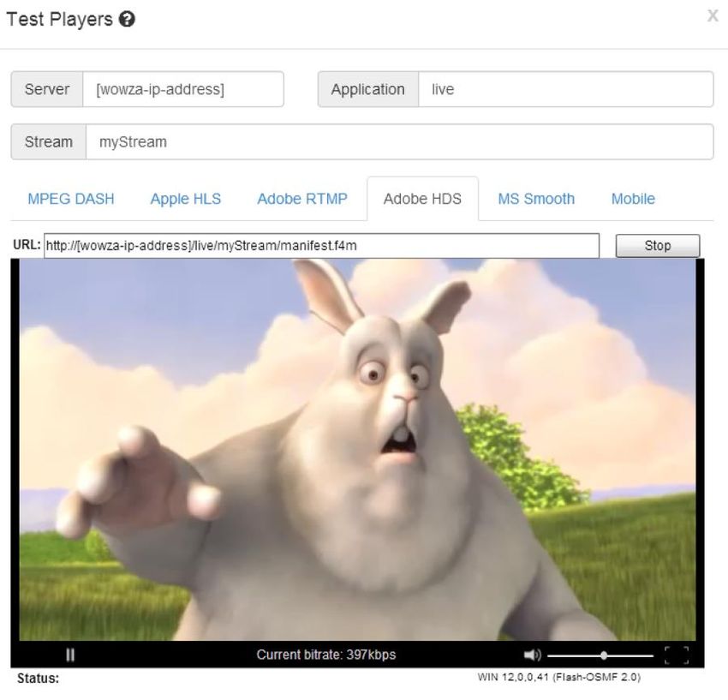The width and height of the screenshot is (728, 700).
Task: Click the 'Stream' field label
Action: coord(49,141)
